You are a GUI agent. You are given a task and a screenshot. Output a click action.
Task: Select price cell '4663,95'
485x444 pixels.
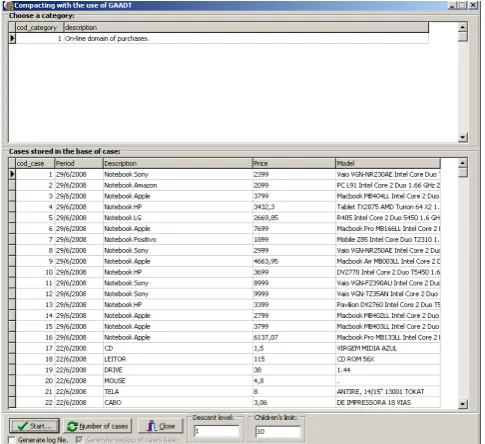[x=294, y=261]
